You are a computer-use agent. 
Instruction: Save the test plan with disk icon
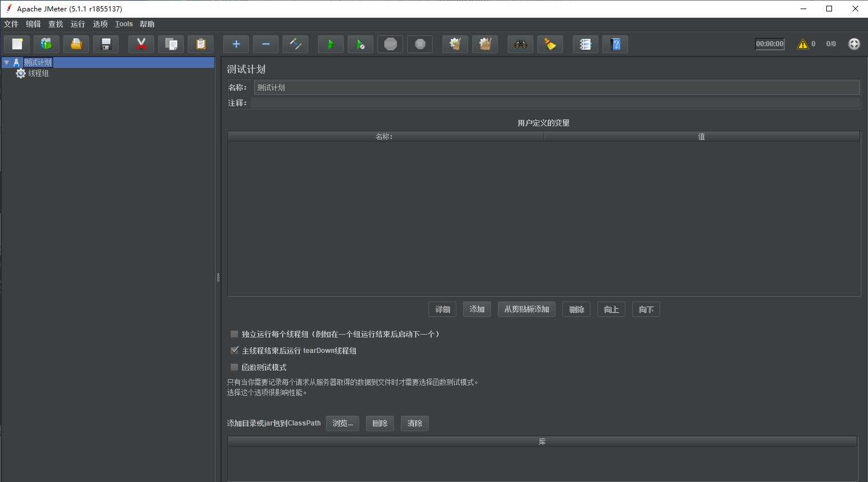coord(106,44)
